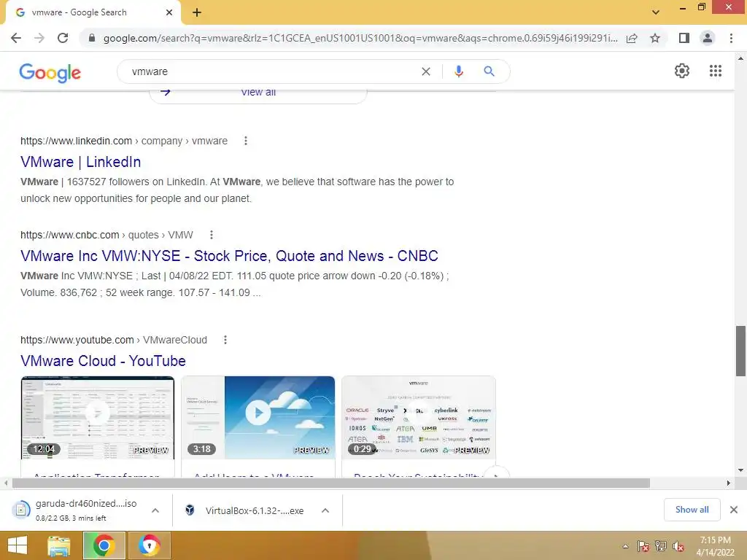Expand options for the VirtualBox download

coord(325,510)
